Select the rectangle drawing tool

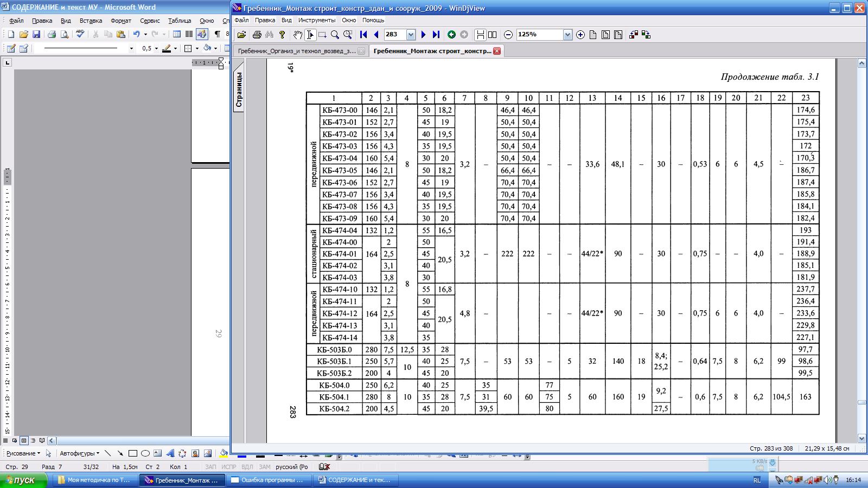pyautogui.click(x=133, y=453)
